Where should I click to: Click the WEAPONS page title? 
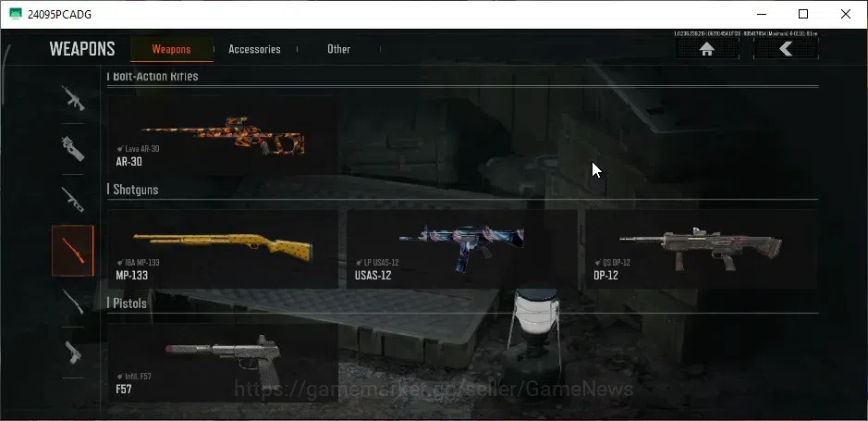point(82,49)
